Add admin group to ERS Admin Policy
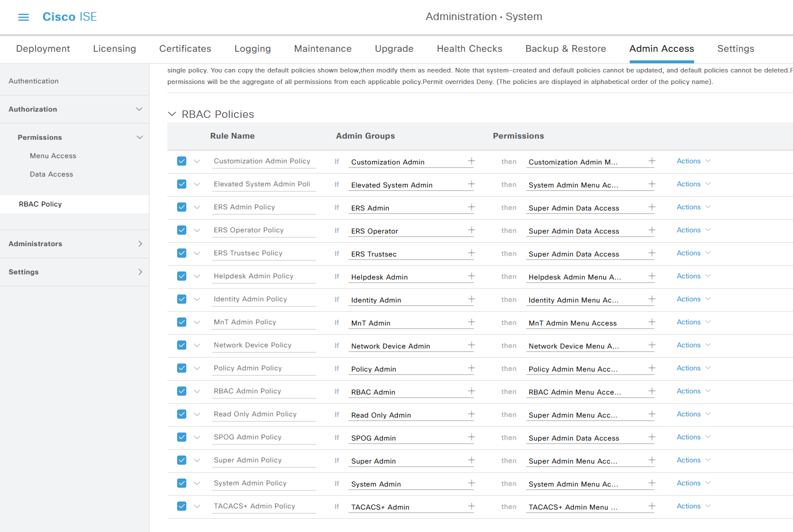This screenshot has height=532, width=793. (472, 207)
